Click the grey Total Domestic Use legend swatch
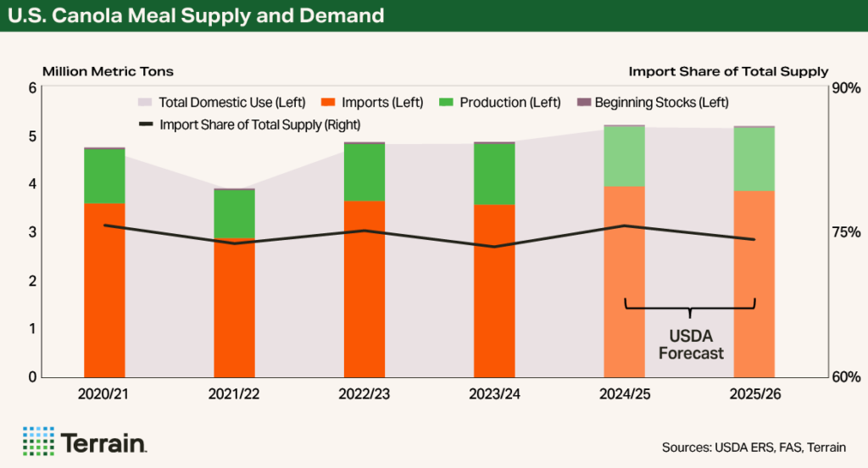This screenshot has width=868, height=468. pos(144,103)
